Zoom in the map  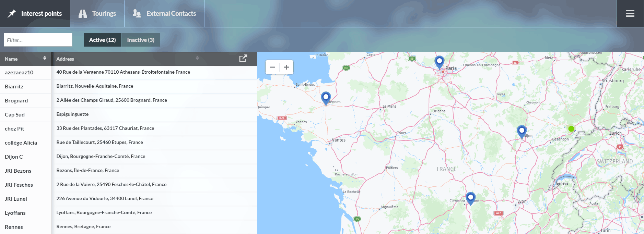286,67
